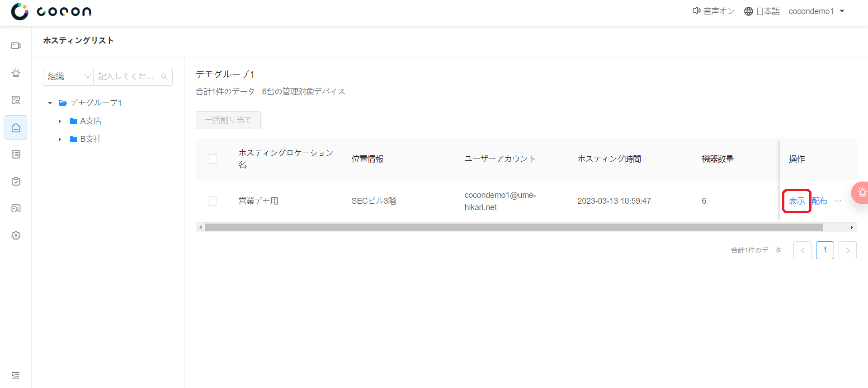This screenshot has height=388, width=868.
Task: Click the 機器数量 column header
Action: pos(718,159)
